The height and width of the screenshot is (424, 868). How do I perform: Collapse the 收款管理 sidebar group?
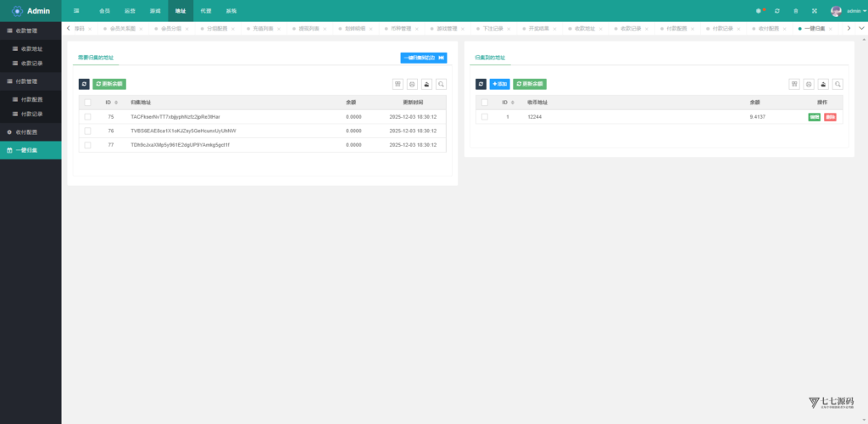31,31
